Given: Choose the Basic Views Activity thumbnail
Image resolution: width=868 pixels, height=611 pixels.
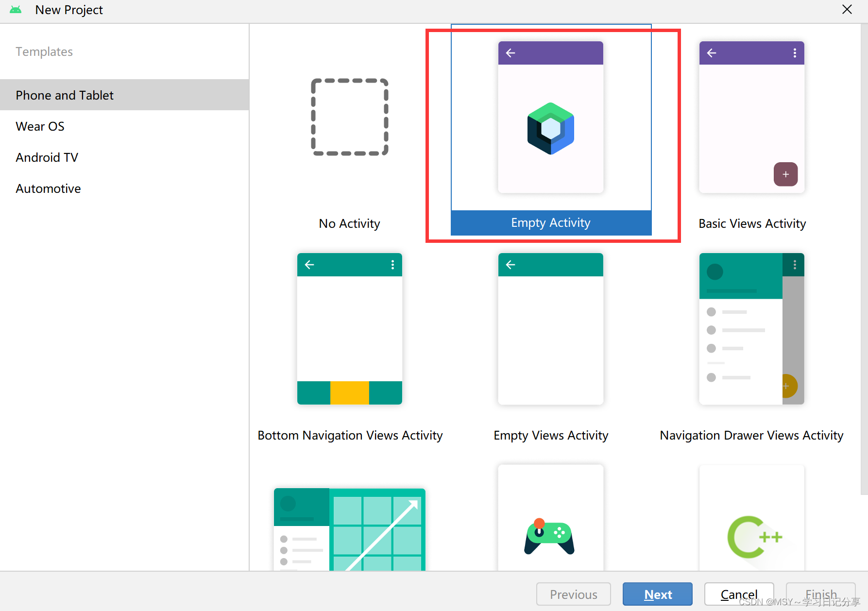Looking at the screenshot, I should 752,117.
